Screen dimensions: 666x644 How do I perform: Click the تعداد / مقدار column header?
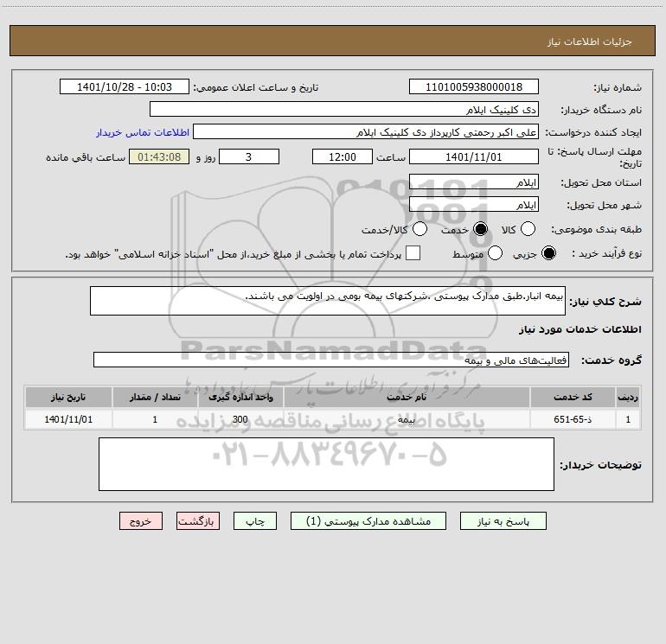155,397
